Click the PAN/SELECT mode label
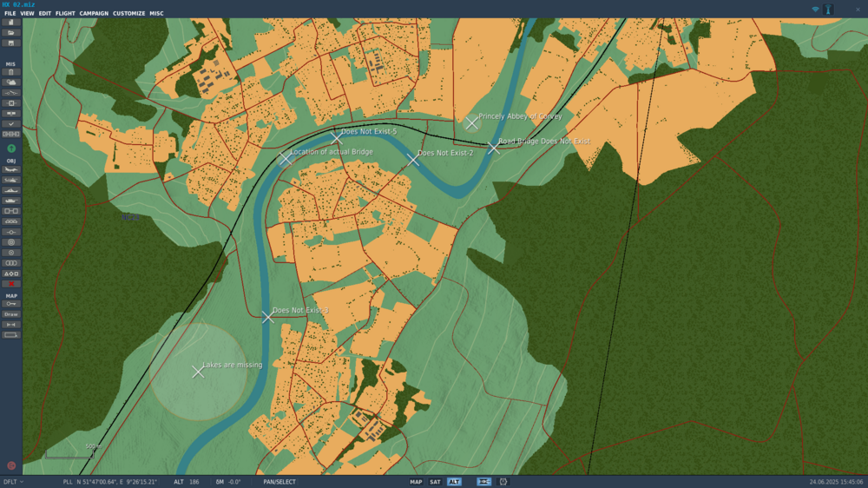The width and height of the screenshot is (868, 488). pos(279,482)
